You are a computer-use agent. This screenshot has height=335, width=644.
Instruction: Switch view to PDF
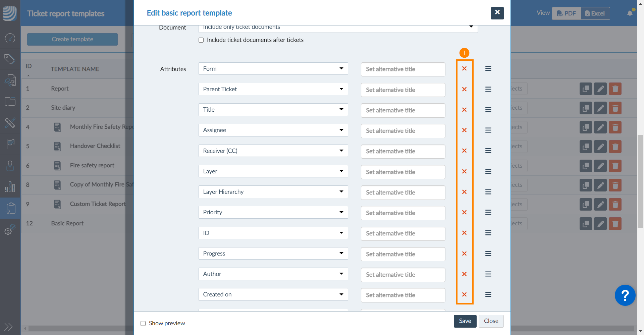pyautogui.click(x=567, y=13)
